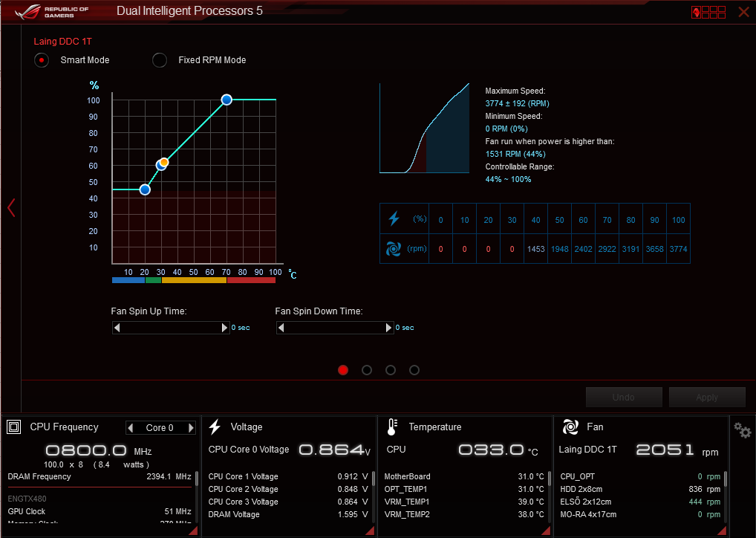The height and width of the screenshot is (538, 756).
Task: Click the CPU Frequency chip icon
Action: (14, 427)
